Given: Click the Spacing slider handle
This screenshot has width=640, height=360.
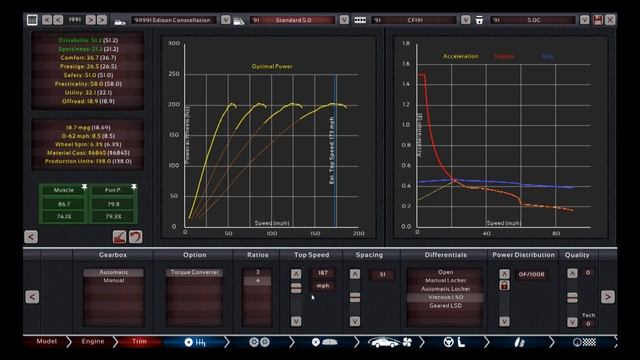Looking at the screenshot, I should (x=355, y=298).
